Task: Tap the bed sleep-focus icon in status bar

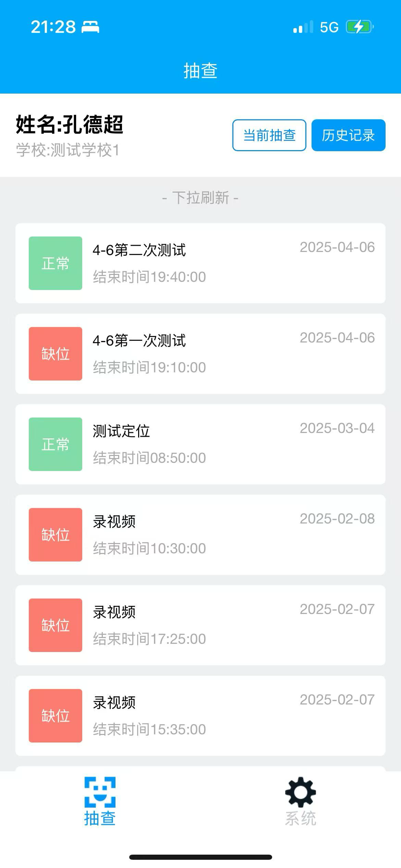Action: pyautogui.click(x=90, y=27)
